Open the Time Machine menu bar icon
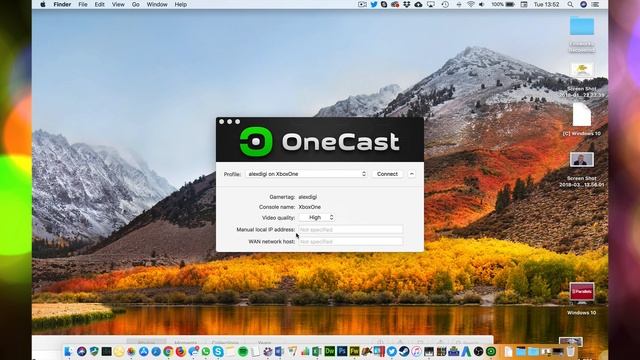The height and width of the screenshot is (360, 640). point(445,4)
